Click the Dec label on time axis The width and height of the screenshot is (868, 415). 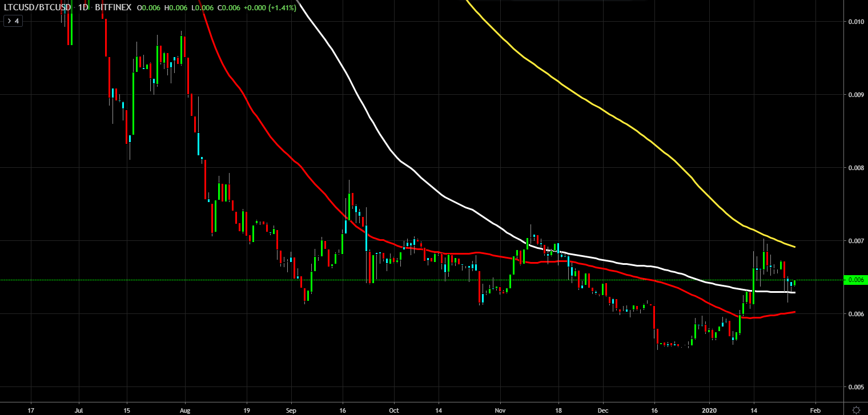(x=603, y=410)
